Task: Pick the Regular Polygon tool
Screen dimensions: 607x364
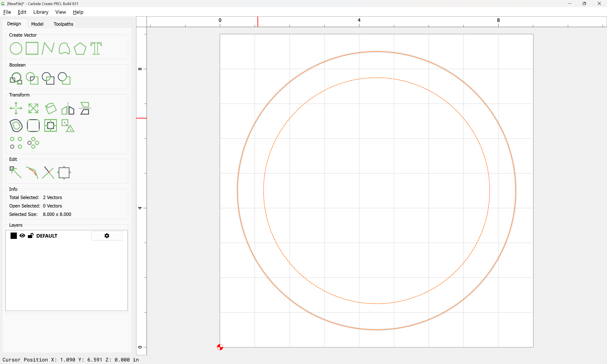Action: 80,49
